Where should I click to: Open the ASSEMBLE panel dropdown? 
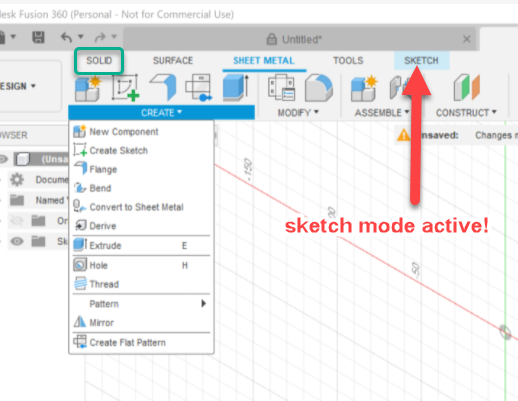click(382, 113)
